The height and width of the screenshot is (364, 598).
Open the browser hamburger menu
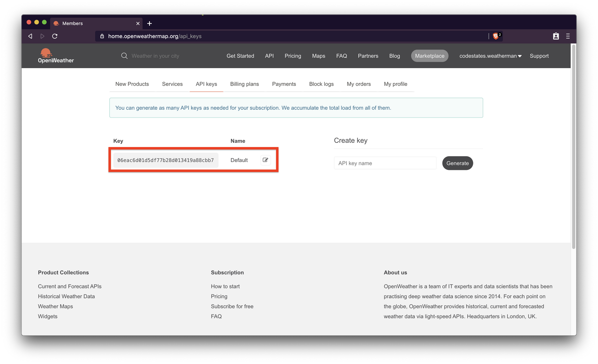568,36
